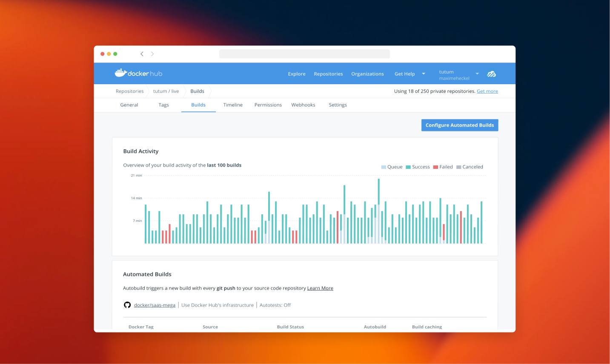Toggle the Failed filter in the legend
Screen dimensions: 610x364
(443, 167)
